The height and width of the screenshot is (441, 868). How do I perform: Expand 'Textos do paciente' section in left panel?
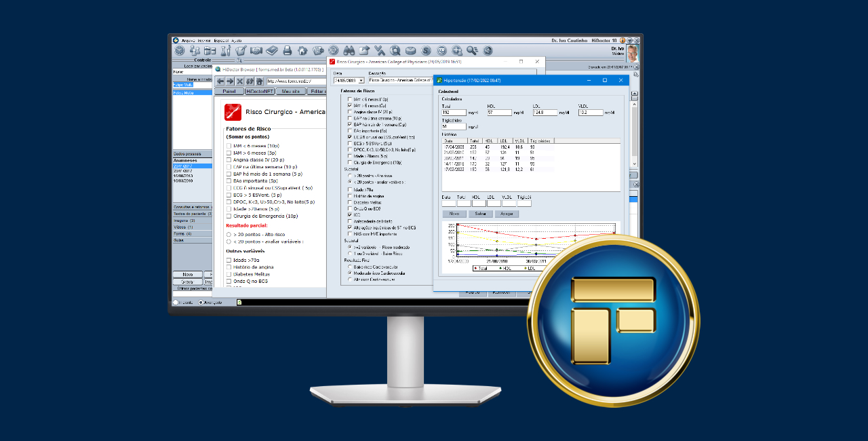[193, 214]
